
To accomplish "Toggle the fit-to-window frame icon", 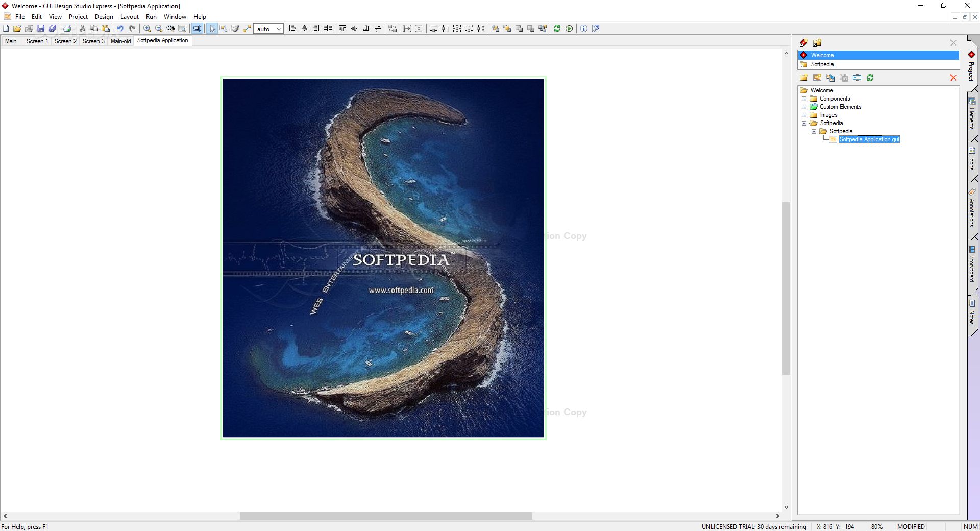I will 197,29.
